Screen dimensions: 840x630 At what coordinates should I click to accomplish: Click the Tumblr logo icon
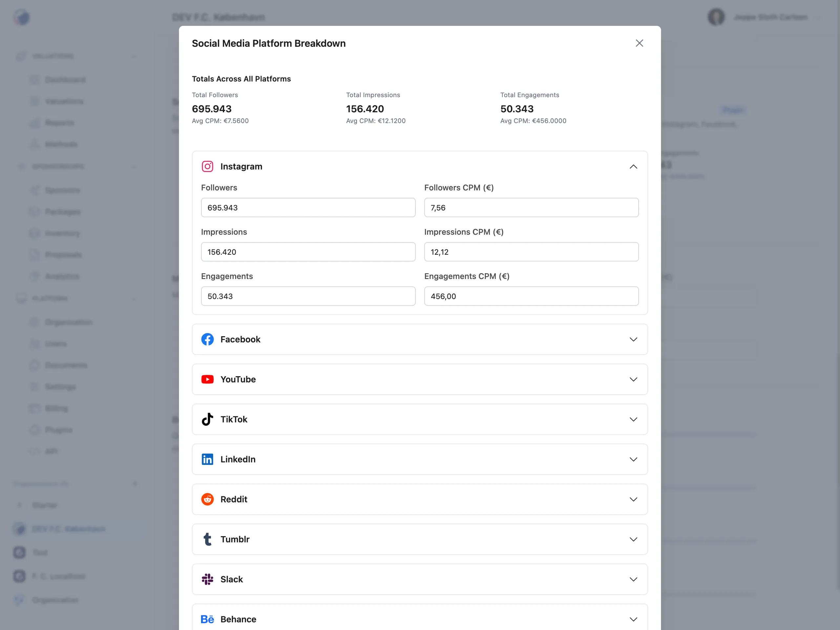pos(207,539)
